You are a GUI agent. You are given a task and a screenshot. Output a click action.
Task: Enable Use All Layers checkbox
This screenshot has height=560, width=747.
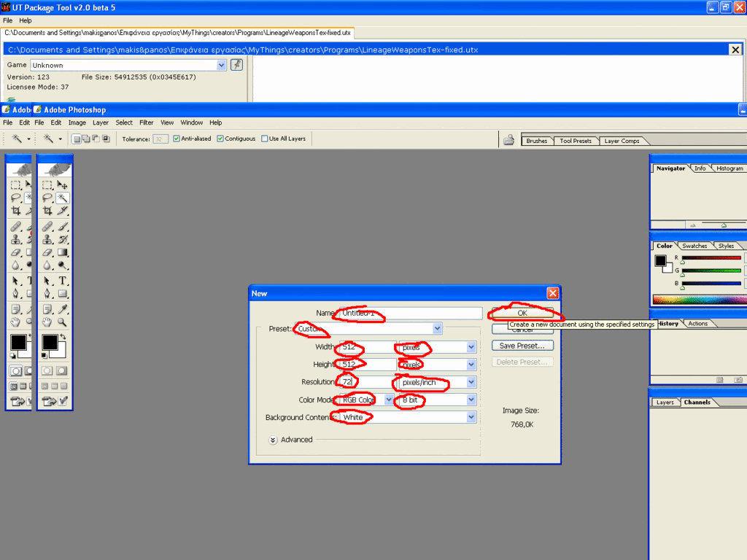click(x=265, y=139)
